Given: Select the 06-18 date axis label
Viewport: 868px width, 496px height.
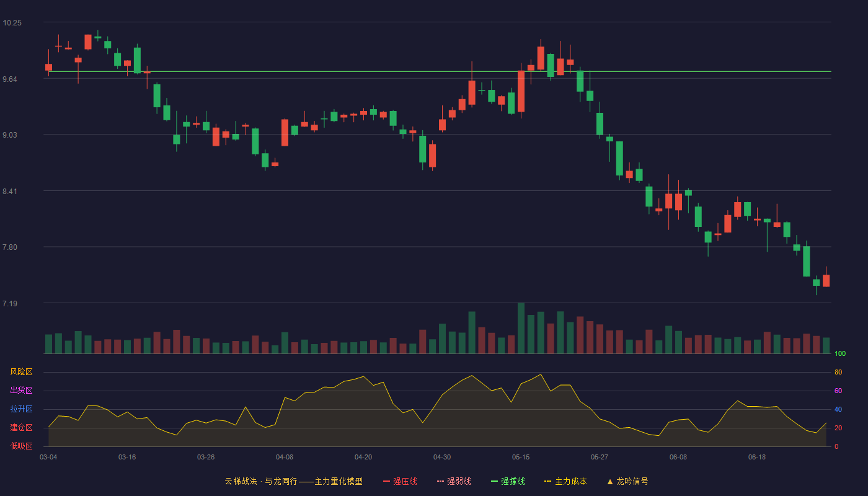Looking at the screenshot, I should (x=757, y=457).
